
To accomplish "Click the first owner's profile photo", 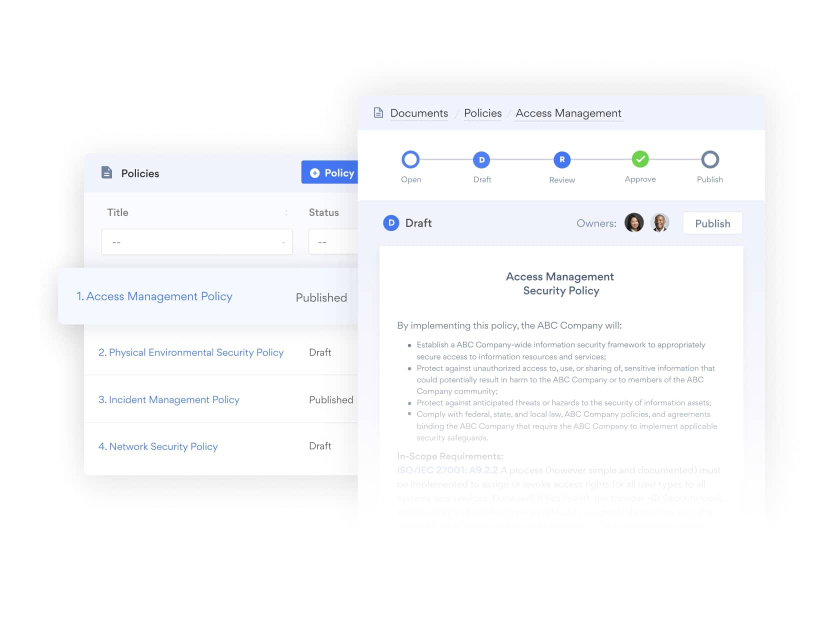I will click(634, 223).
